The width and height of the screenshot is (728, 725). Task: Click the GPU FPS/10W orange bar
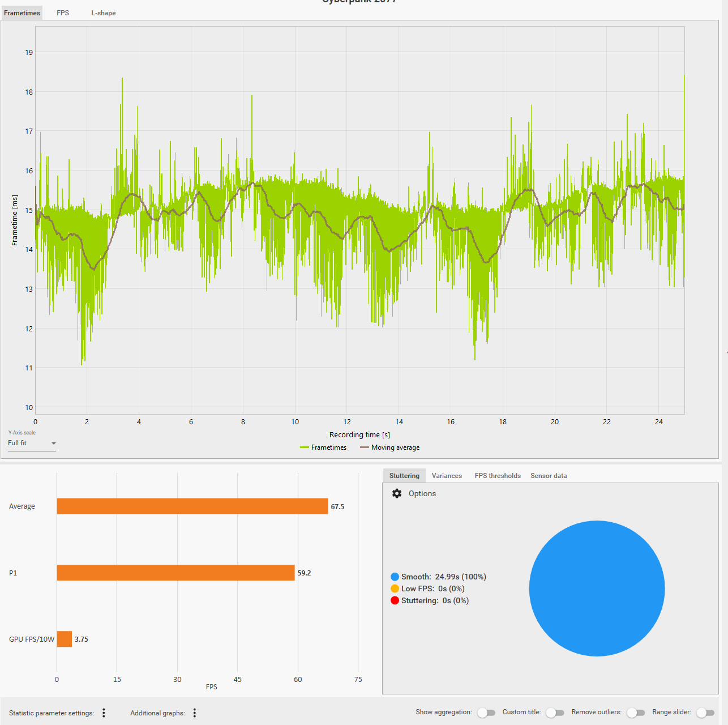(65, 639)
